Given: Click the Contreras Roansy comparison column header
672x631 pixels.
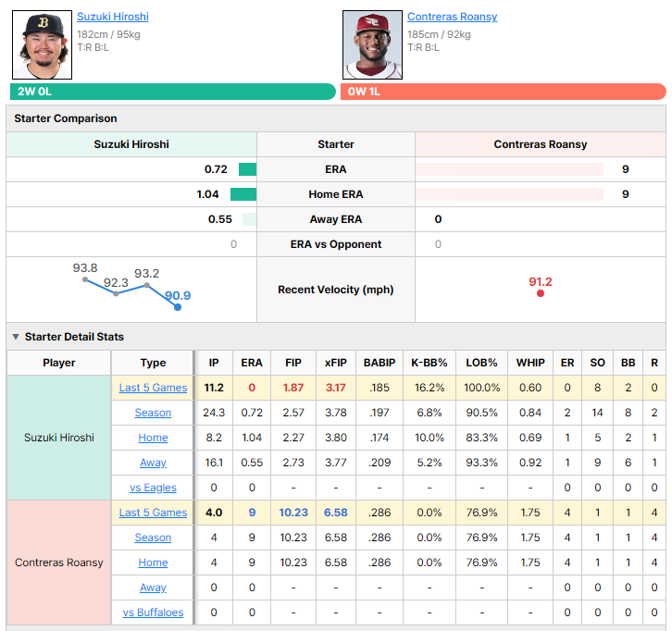Looking at the screenshot, I should click(x=541, y=144).
